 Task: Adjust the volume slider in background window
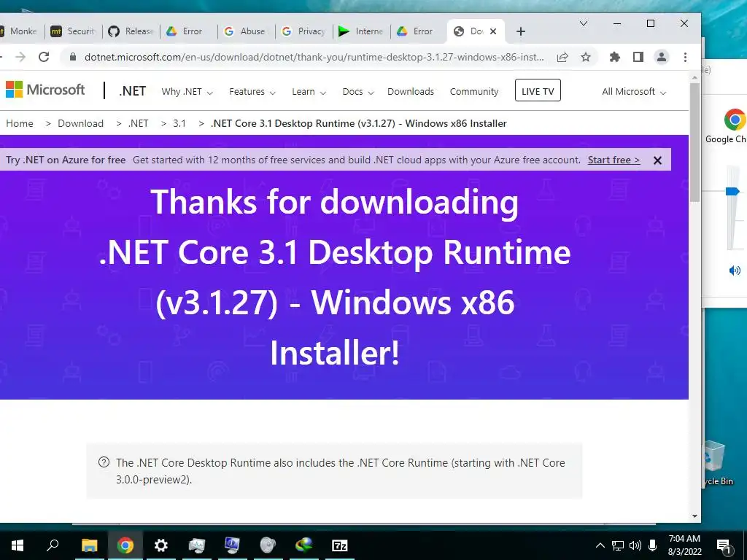click(x=732, y=192)
